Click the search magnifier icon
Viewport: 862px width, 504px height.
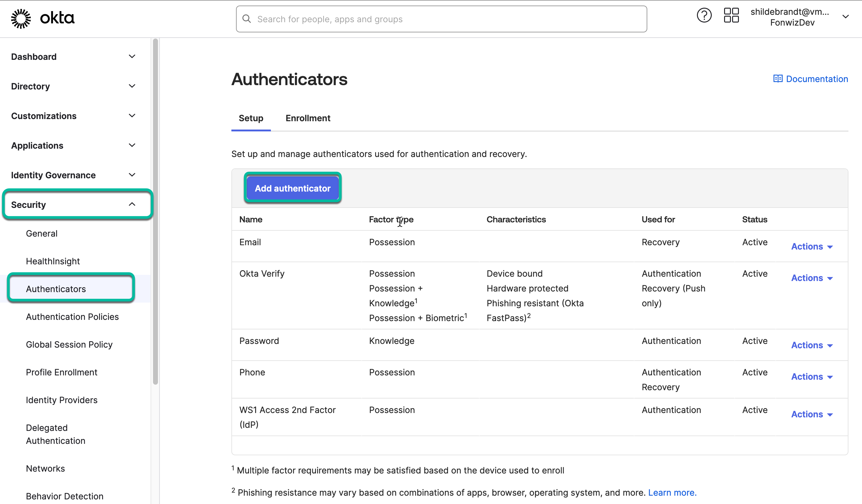click(247, 19)
